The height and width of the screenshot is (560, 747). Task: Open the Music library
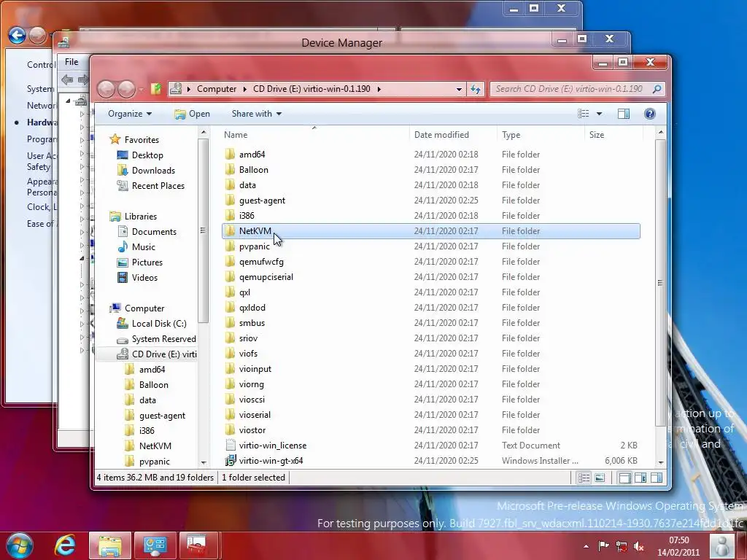point(144,246)
